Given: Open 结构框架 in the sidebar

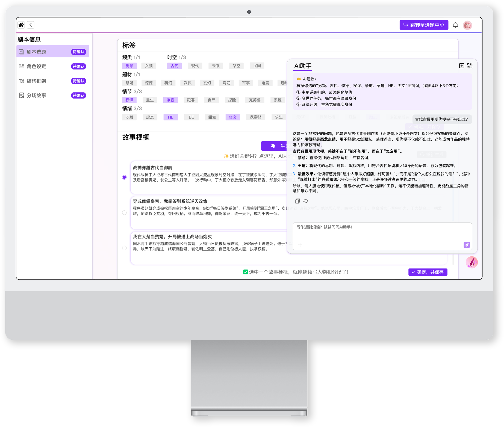Looking at the screenshot, I should coord(53,81).
